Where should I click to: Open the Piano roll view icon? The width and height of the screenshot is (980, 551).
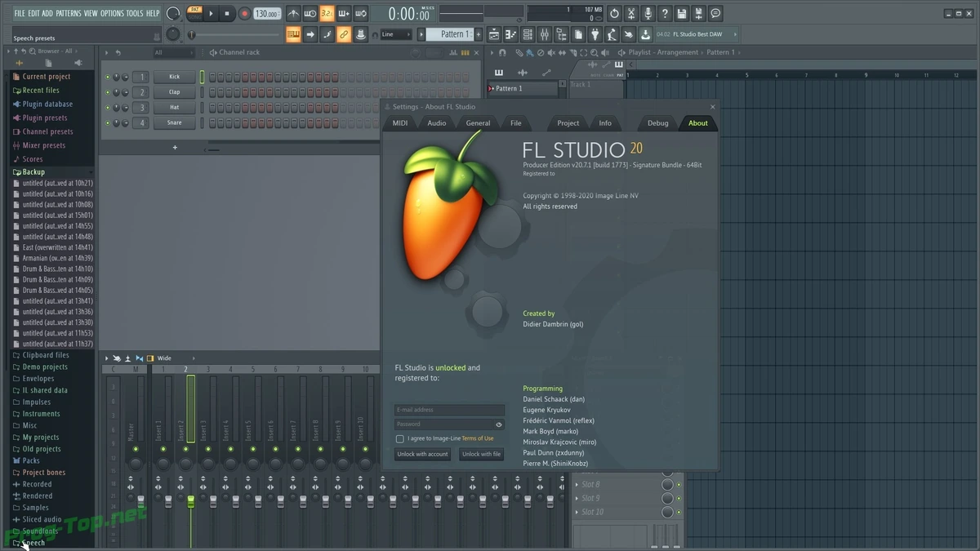[511, 34]
